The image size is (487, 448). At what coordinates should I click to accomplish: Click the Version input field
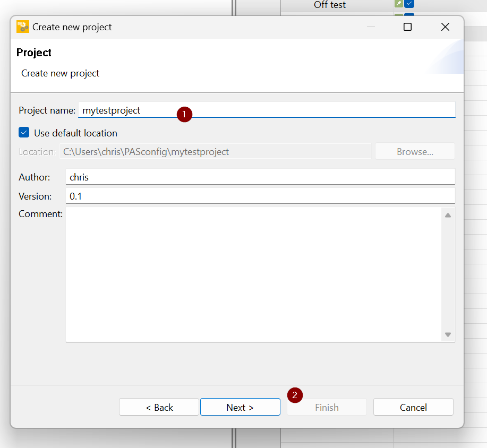tap(260, 196)
